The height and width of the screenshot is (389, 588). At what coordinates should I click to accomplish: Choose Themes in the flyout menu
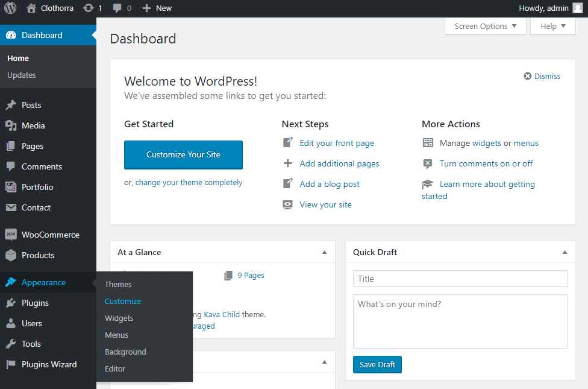tap(118, 284)
